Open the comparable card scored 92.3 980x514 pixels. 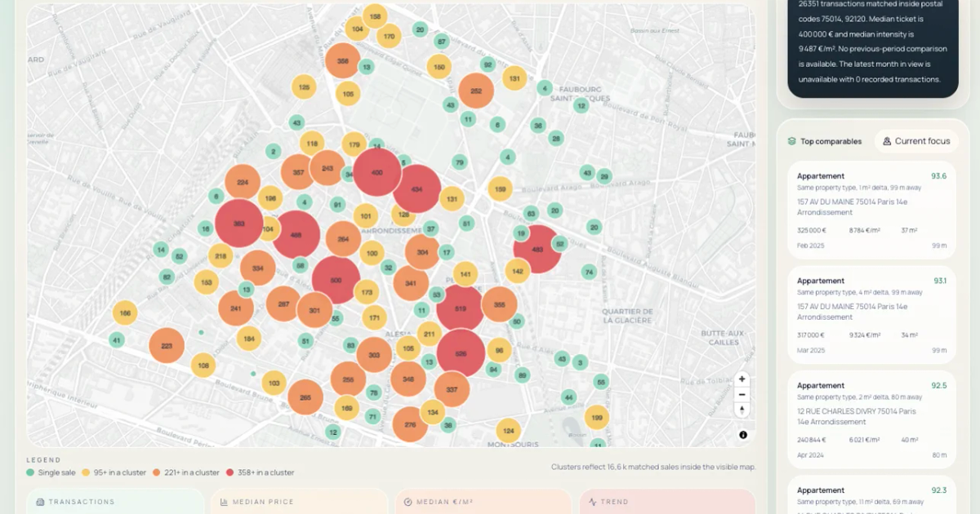coord(871,494)
